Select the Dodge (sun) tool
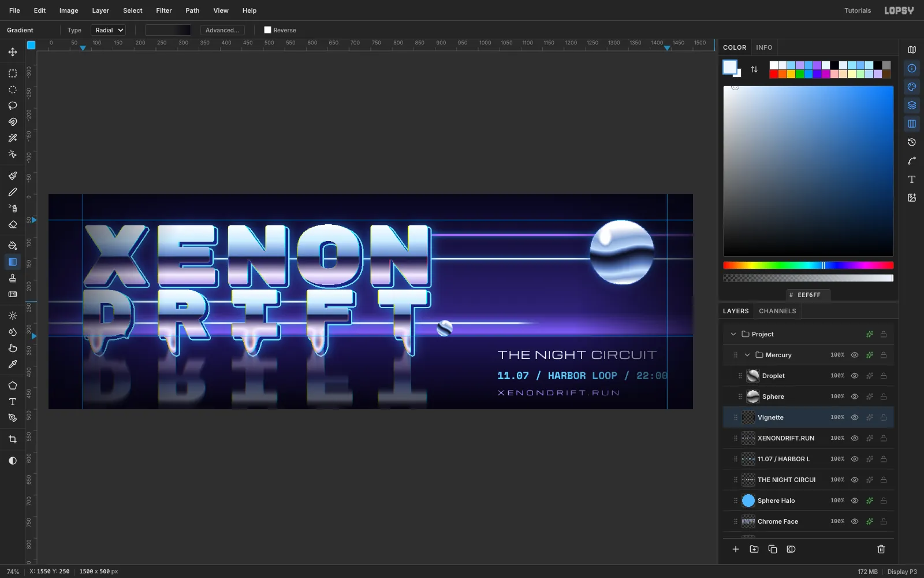Image resolution: width=924 pixels, height=578 pixels. coord(12,316)
